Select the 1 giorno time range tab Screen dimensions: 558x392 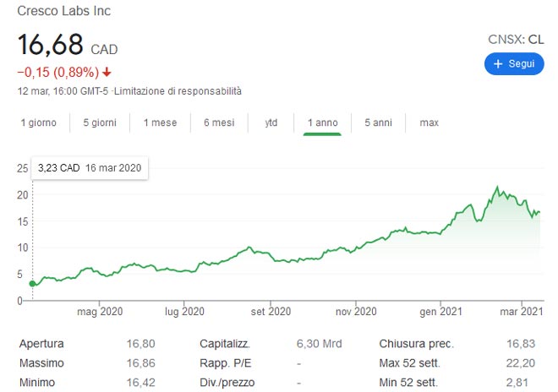[x=39, y=123]
